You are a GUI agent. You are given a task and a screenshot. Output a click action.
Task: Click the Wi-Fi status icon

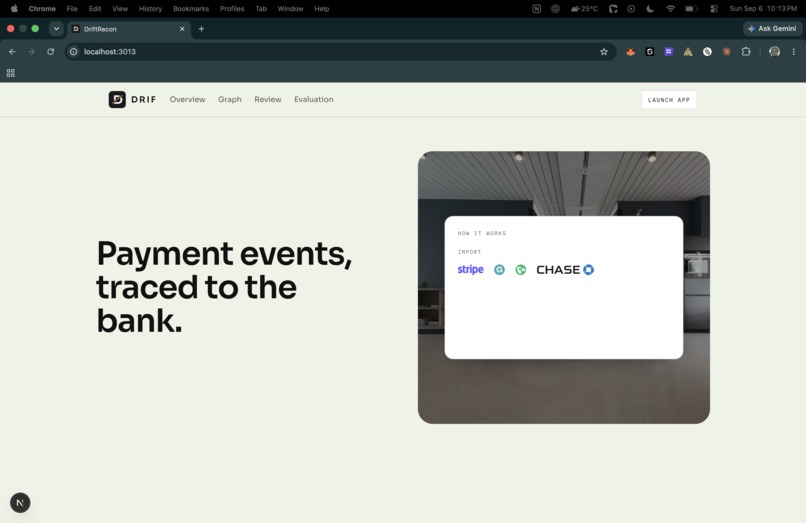tap(670, 9)
